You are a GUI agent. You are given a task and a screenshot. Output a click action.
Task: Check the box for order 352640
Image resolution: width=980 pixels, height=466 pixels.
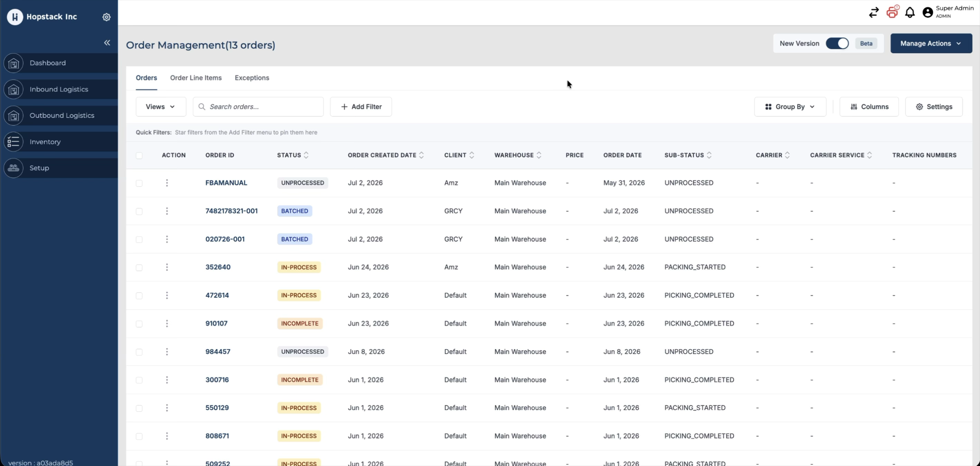pos(139,268)
